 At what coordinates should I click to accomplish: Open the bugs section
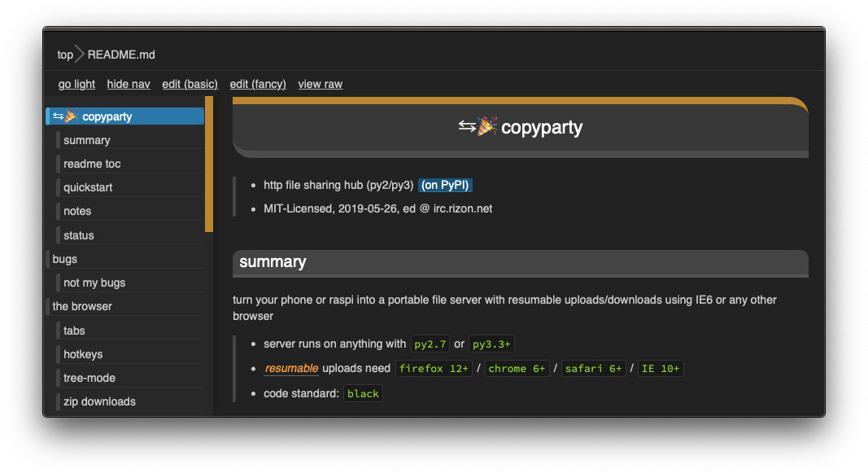(x=64, y=258)
